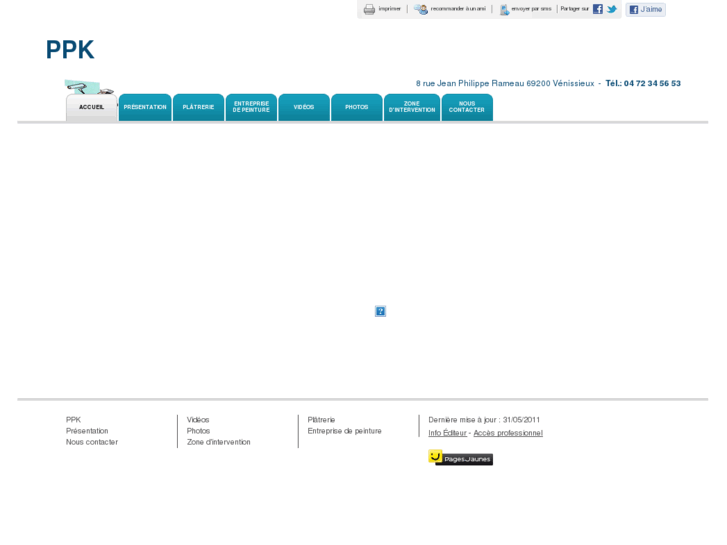Click the PPK site title logo
727x545 pixels.
[x=70, y=50]
